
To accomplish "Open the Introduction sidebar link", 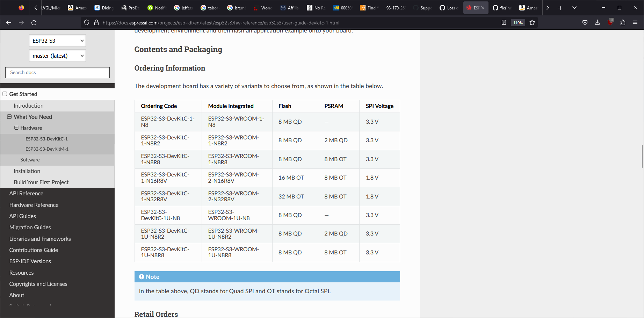I will pyautogui.click(x=29, y=106).
